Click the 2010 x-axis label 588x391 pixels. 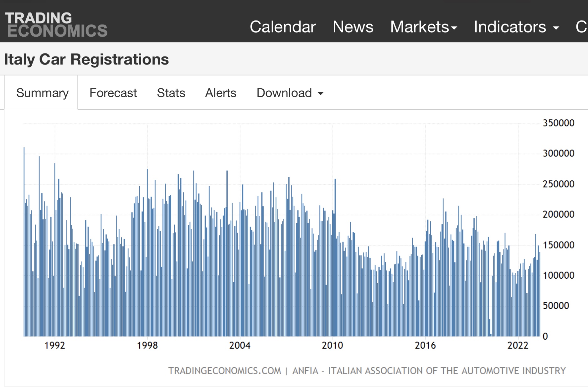[x=333, y=345]
